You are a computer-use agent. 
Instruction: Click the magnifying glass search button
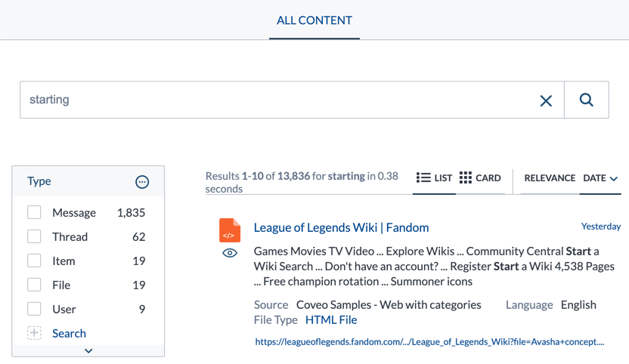point(586,100)
